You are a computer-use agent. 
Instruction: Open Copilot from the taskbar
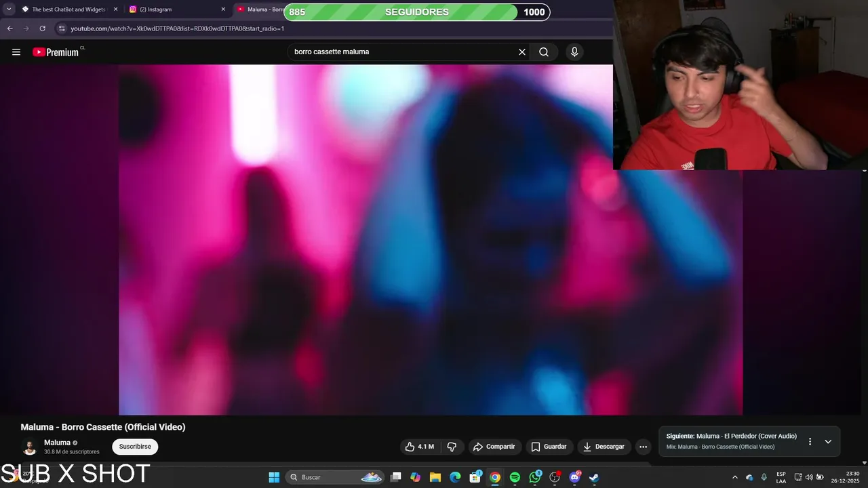click(416, 477)
